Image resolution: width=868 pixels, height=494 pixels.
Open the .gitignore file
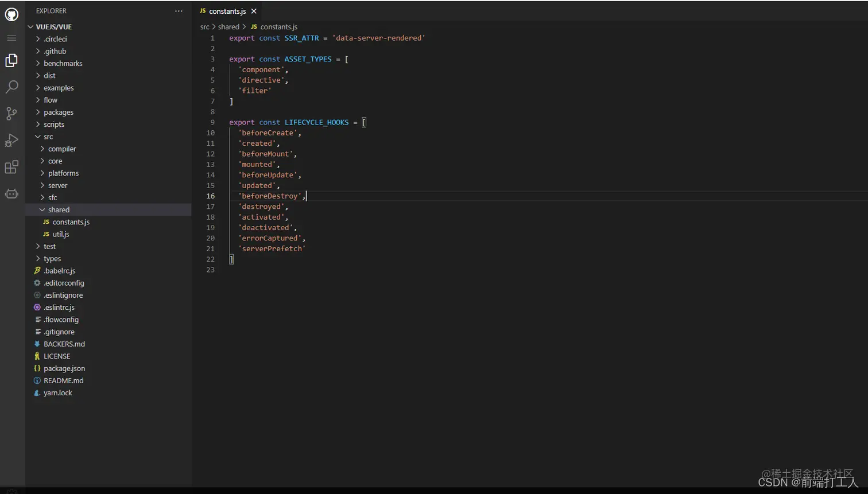pyautogui.click(x=108, y=332)
